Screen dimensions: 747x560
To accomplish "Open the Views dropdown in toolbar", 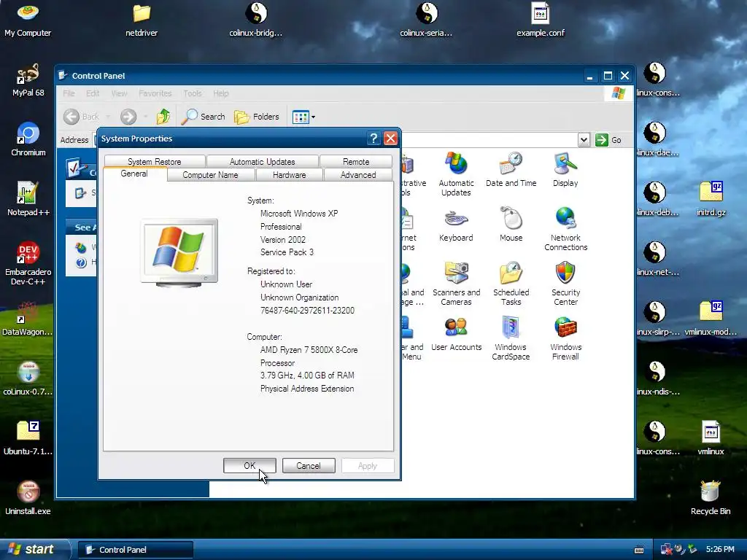I will 303,116.
